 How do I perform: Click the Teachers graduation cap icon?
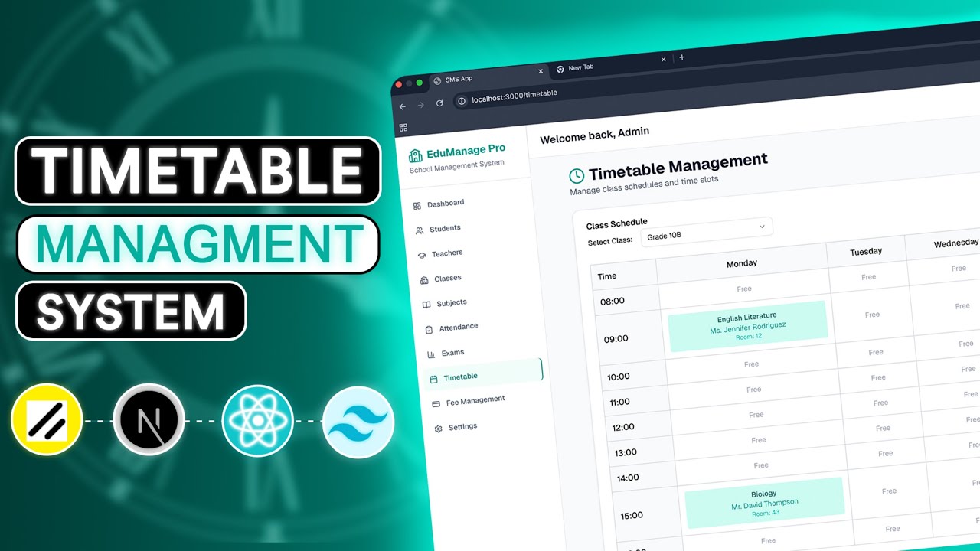pyautogui.click(x=422, y=255)
